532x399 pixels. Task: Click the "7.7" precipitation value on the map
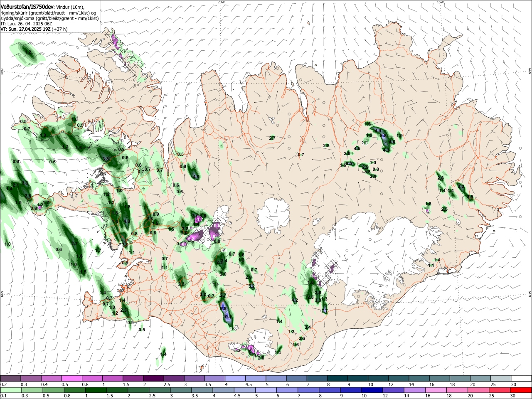point(325,311)
